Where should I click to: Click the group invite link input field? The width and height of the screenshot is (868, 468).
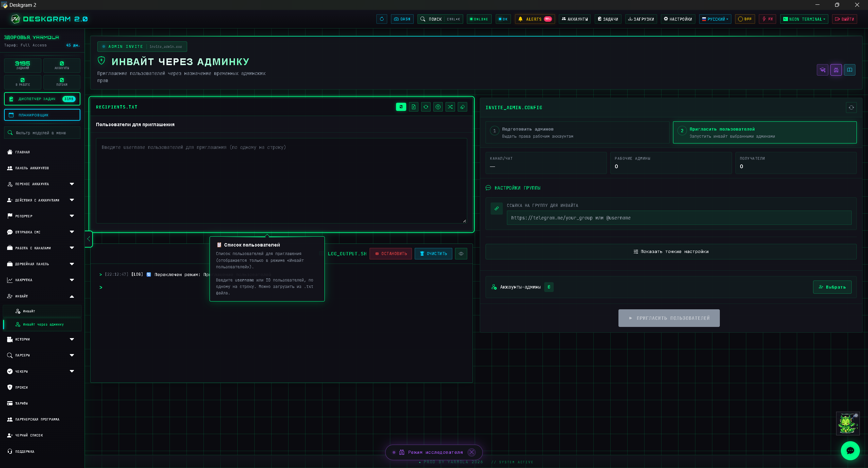679,218
